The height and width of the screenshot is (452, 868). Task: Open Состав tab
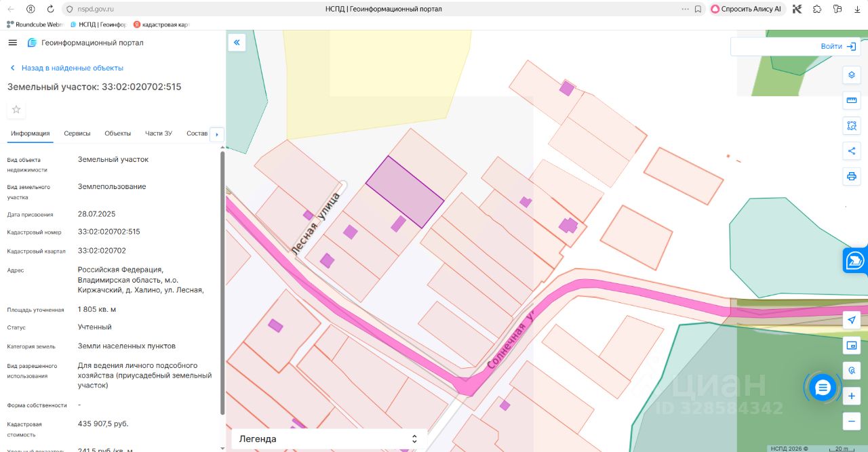tap(197, 133)
